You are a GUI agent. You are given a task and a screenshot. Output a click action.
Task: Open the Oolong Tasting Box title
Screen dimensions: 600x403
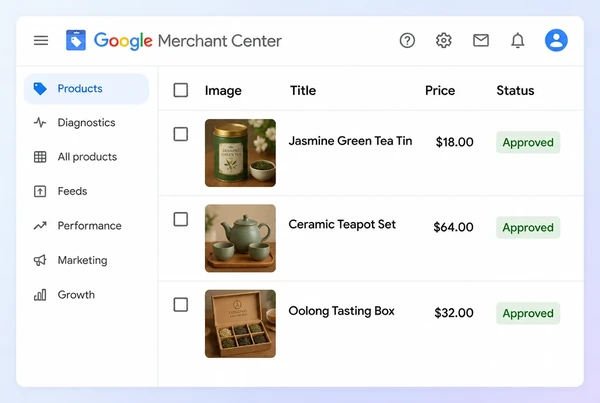coord(341,311)
